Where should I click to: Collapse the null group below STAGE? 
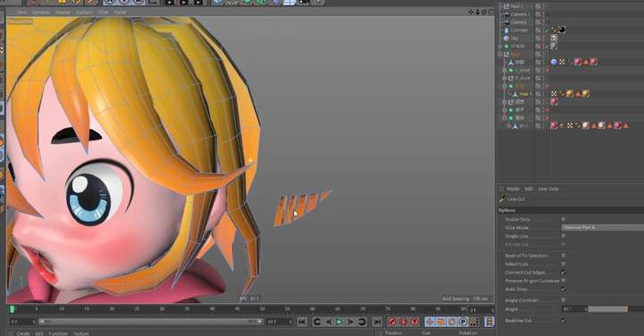tap(500, 55)
